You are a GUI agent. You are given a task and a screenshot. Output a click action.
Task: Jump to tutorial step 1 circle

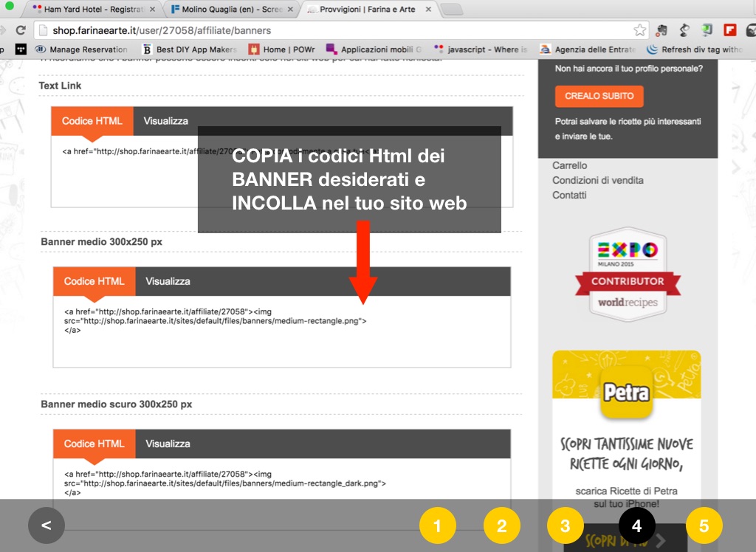click(437, 525)
